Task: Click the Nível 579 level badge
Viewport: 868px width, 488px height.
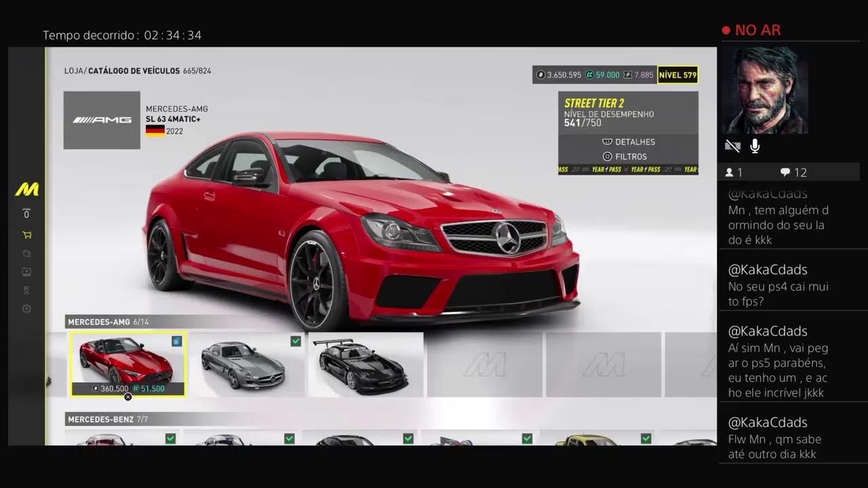Action: tap(677, 75)
